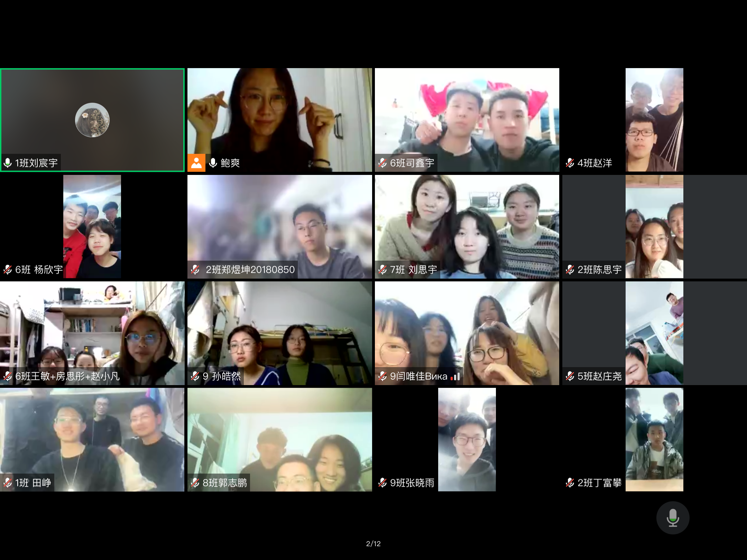Click the name label 2班郑煜坤20180850
This screenshot has height=560, width=747.
[x=250, y=270]
